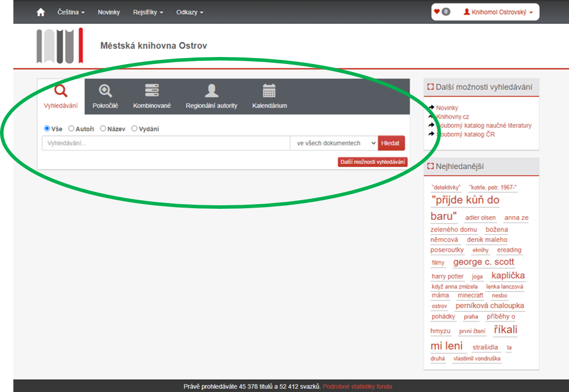Open Kombinované search icon
The width and height of the screenshot is (569, 392).
tap(152, 91)
